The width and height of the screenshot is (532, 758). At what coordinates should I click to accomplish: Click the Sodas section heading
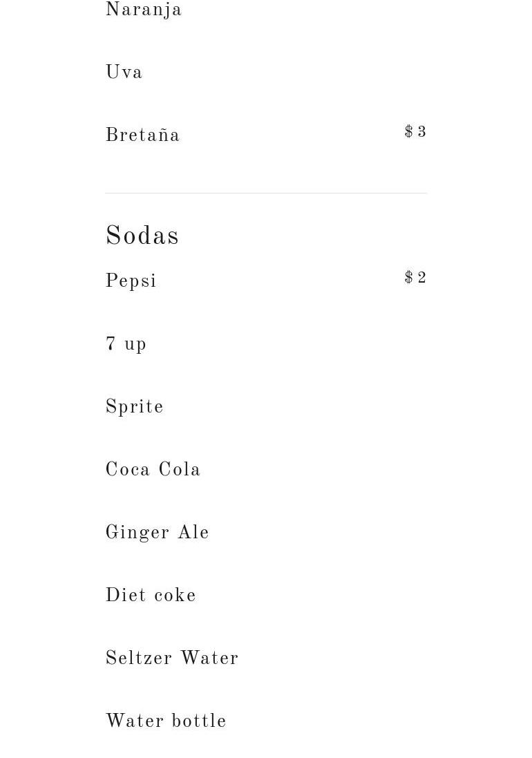tap(142, 236)
